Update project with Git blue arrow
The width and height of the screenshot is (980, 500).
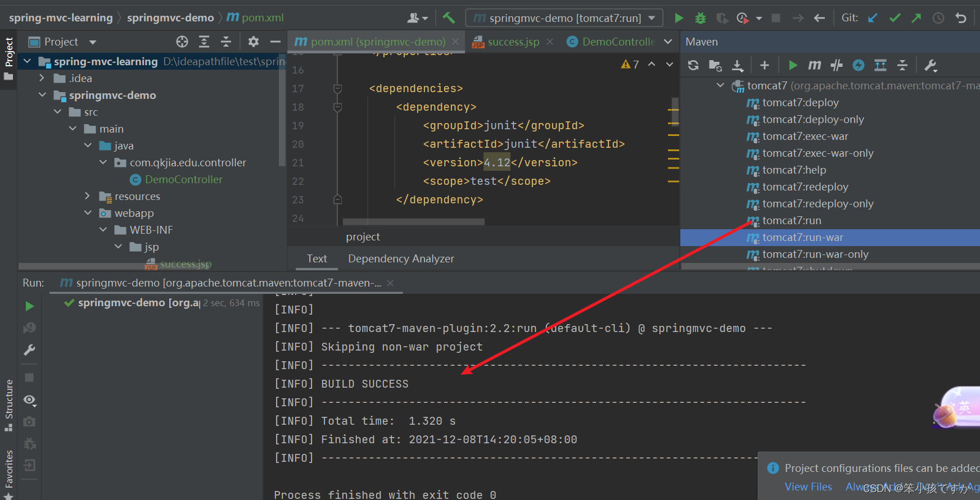pos(873,18)
